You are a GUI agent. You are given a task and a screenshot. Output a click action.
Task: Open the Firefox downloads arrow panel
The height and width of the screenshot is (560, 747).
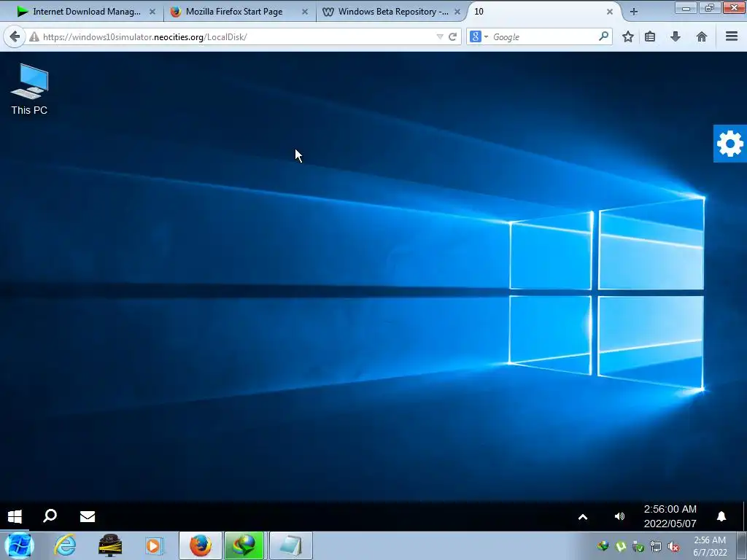(675, 36)
